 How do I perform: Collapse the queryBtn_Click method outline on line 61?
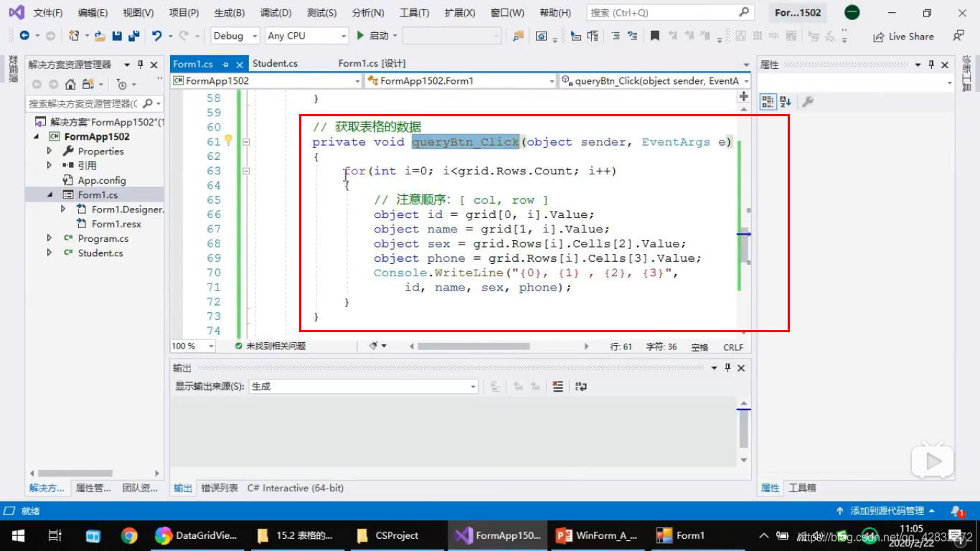coord(246,142)
